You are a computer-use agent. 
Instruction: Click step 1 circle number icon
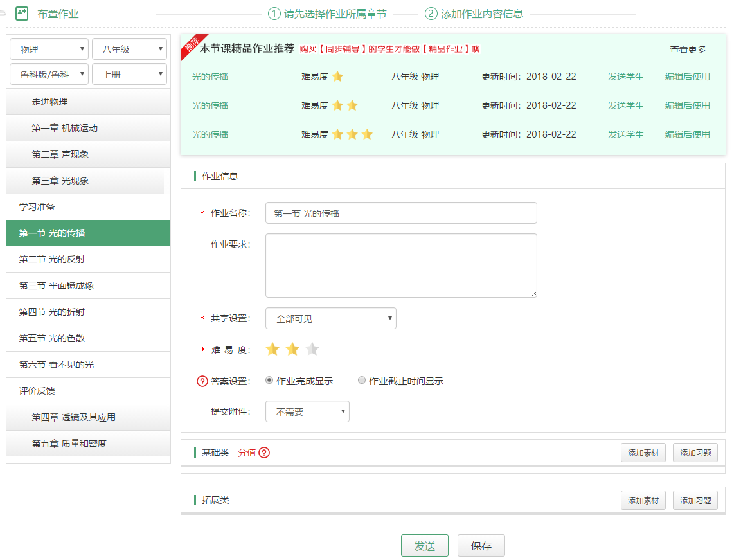pyautogui.click(x=274, y=14)
